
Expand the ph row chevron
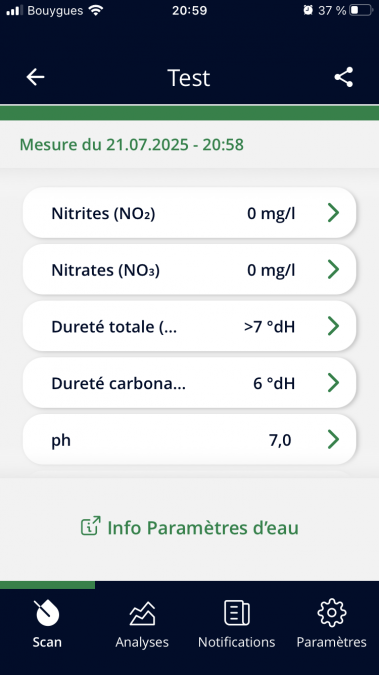point(333,440)
